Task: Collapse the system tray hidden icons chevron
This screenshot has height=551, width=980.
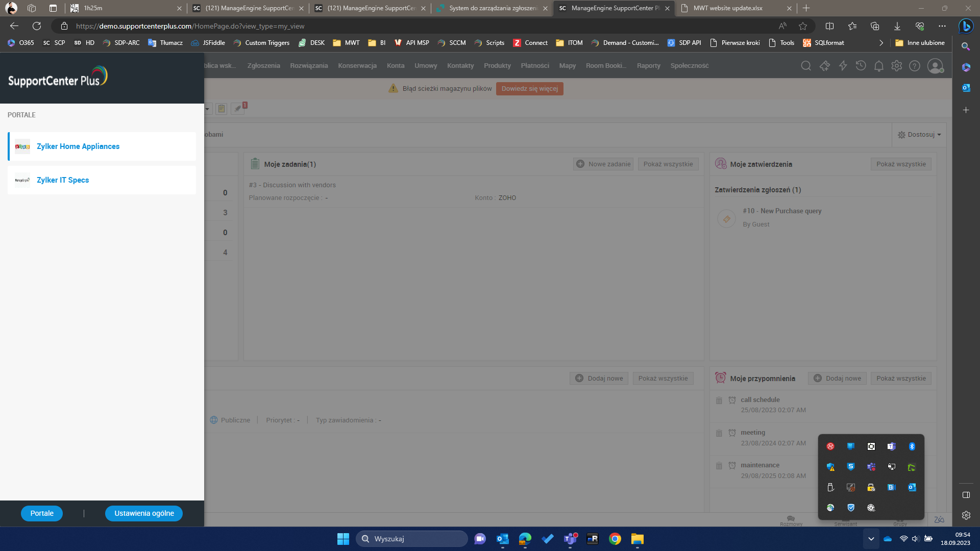Action: [x=871, y=539]
